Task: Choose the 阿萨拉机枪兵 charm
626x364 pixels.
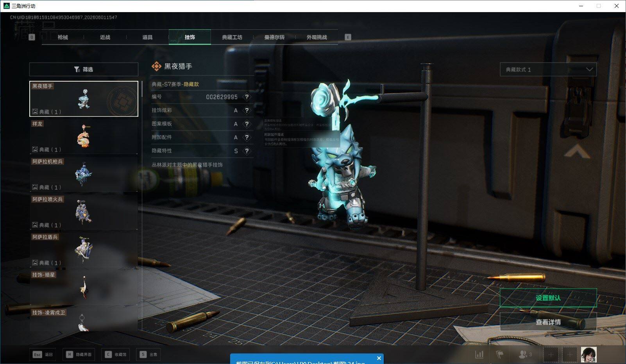Action: 84,174
